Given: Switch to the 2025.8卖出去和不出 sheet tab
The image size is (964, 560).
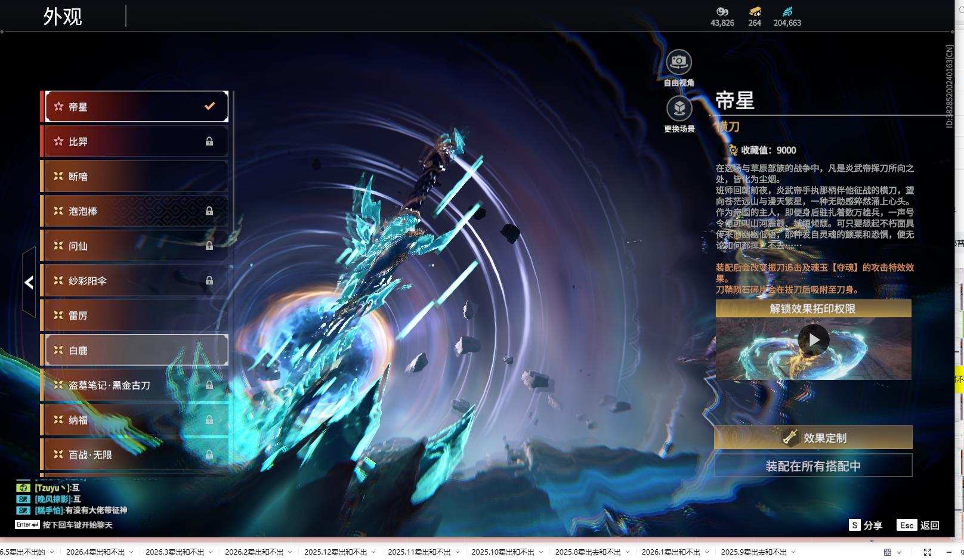Looking at the screenshot, I should 588,552.
